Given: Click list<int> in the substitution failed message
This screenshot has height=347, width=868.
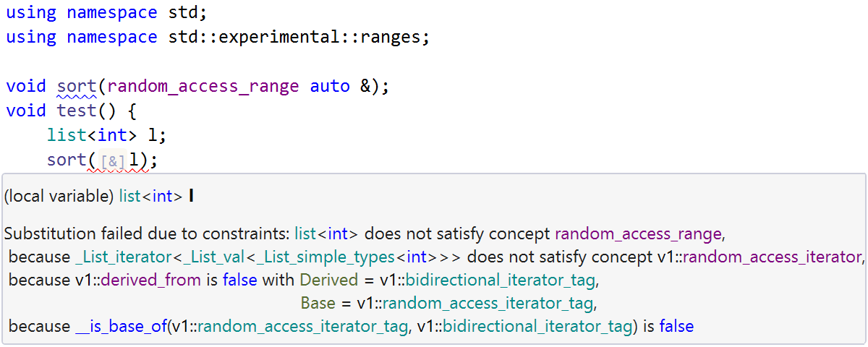Looking at the screenshot, I should pyautogui.click(x=329, y=234).
